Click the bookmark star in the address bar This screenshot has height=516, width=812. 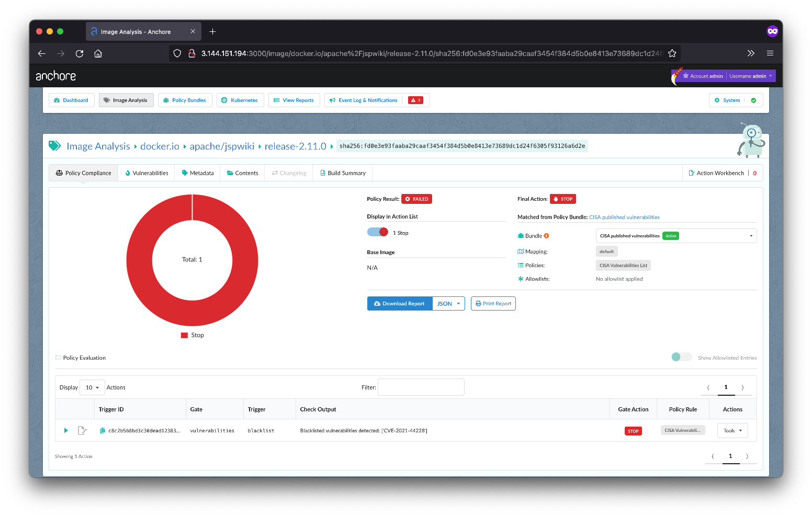tap(672, 53)
